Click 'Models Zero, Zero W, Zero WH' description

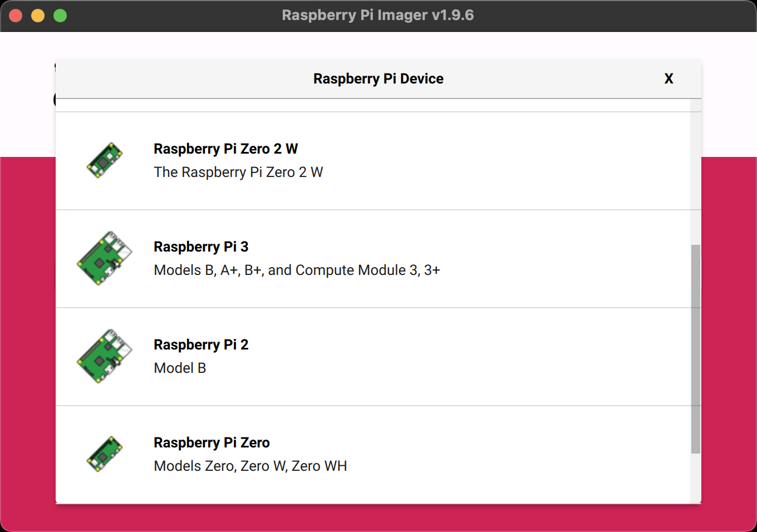(x=250, y=466)
